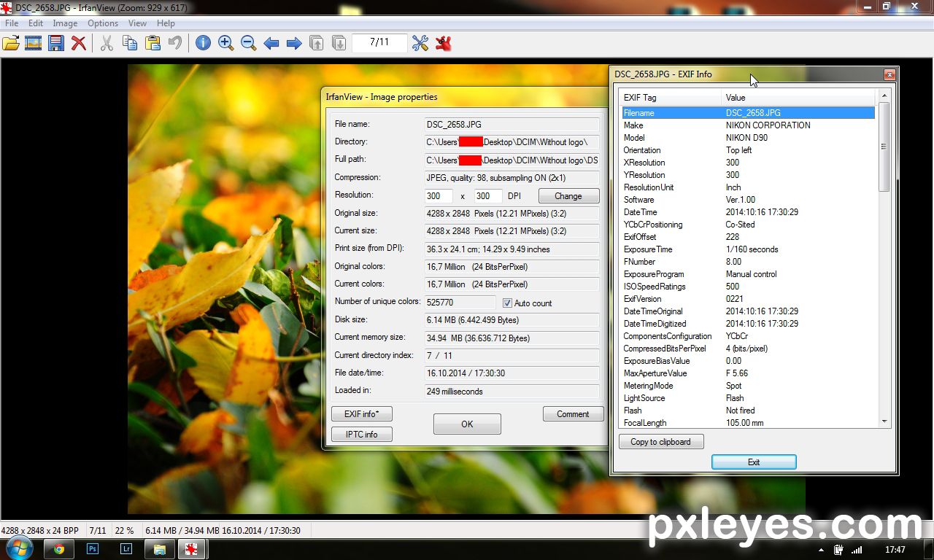
Task: Zoom in with the magnifier plus icon
Action: point(226,43)
